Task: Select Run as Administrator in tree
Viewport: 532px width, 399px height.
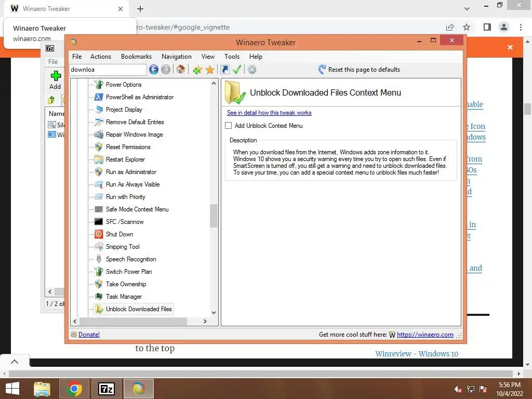Action: coord(131,172)
